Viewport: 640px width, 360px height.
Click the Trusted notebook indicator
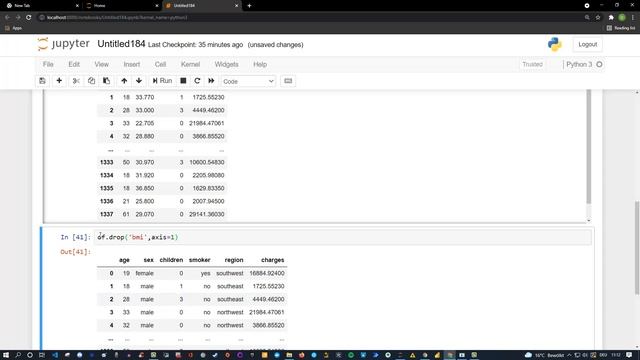click(x=532, y=64)
